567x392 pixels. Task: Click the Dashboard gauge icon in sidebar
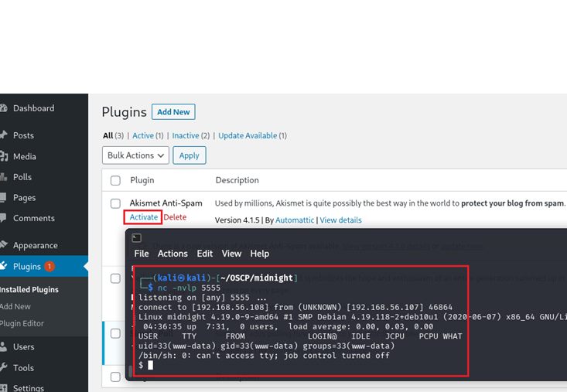pos(3,108)
